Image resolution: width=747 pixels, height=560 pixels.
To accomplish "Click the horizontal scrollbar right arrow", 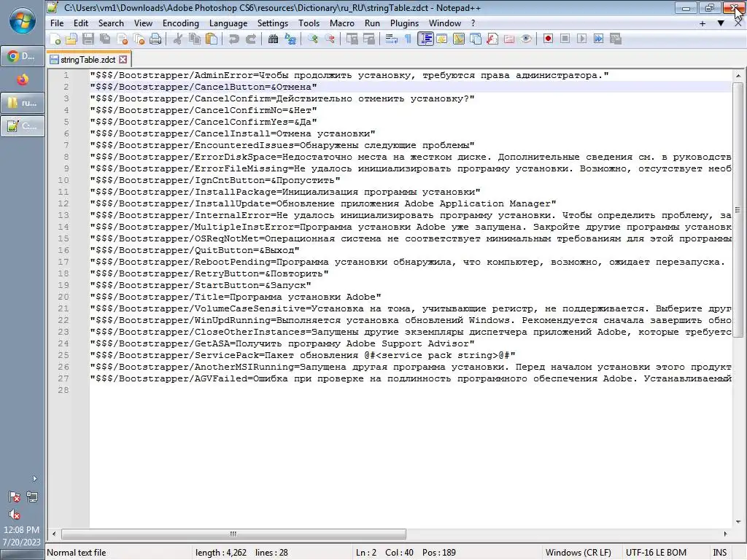I will point(725,534).
